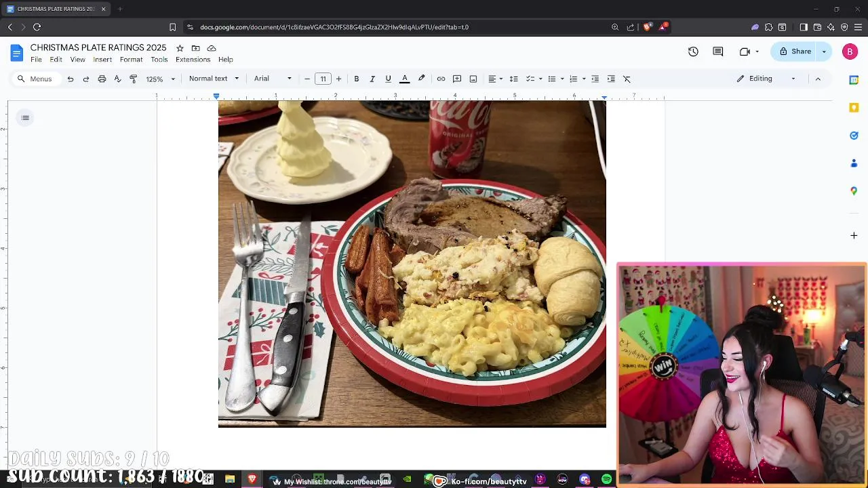Viewport: 868px width, 488px height.
Task: Open Contacts in the side panel
Action: (854, 163)
